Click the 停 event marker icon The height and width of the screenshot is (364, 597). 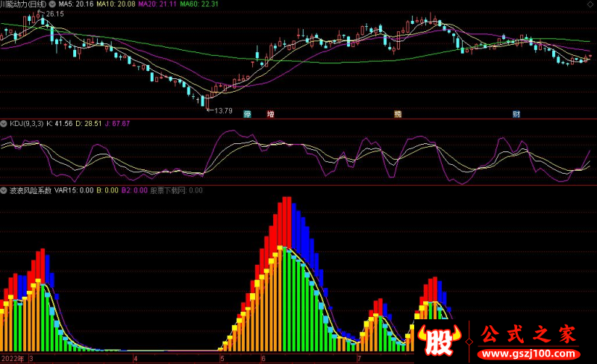248,114
